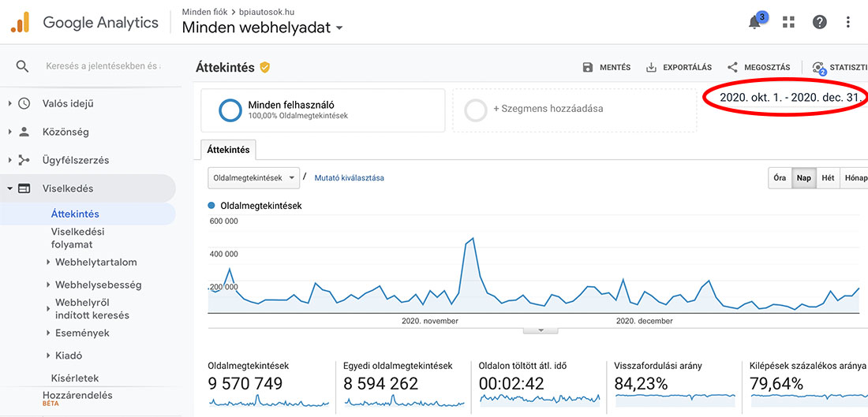Open the Oldalmegtekintések metric dropdown
The image size is (868, 417).
253,178
